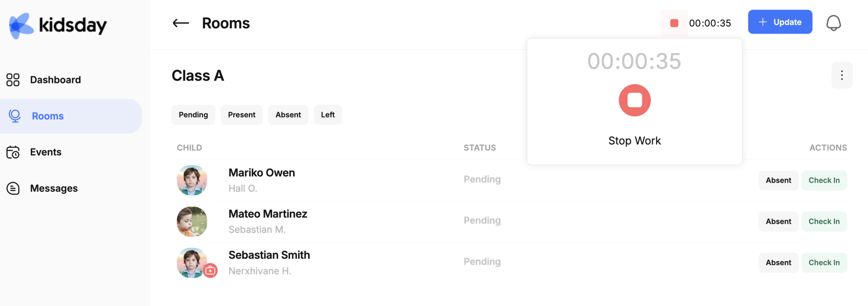Open the notifications bell
The height and width of the screenshot is (306, 868).
pyautogui.click(x=833, y=23)
